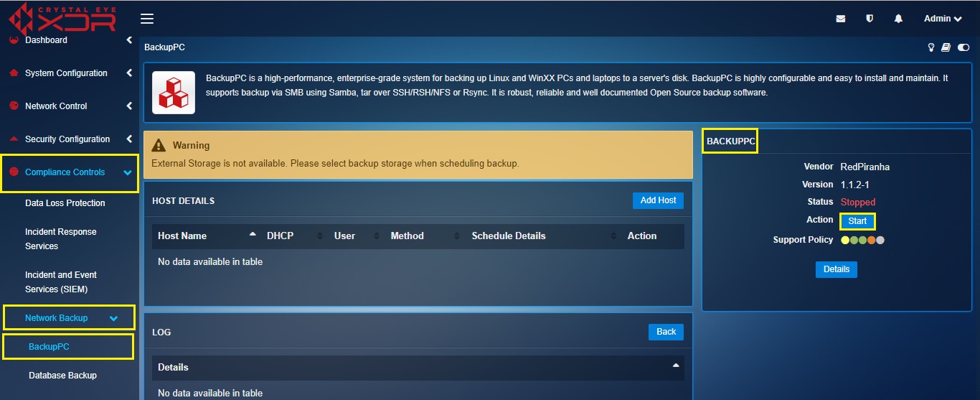Click the version value '1.1.2-1'
Viewport: 980px width, 400px height.
(x=855, y=185)
